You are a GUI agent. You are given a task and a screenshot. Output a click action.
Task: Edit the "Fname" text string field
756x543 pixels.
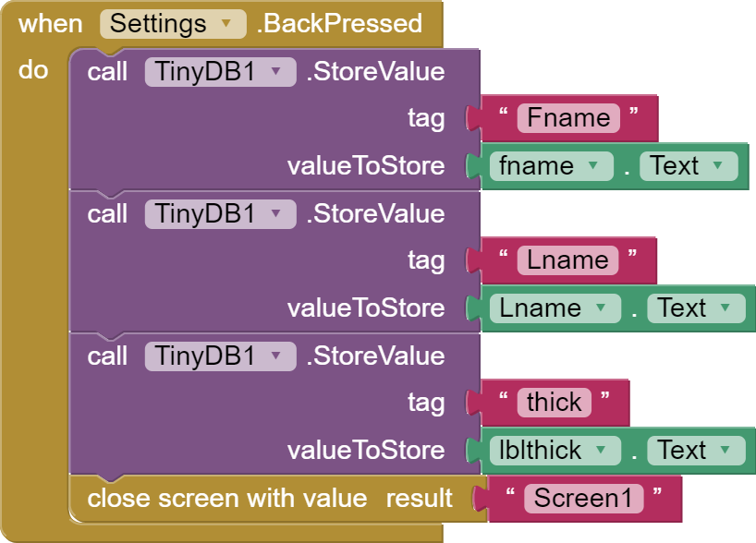(568, 118)
